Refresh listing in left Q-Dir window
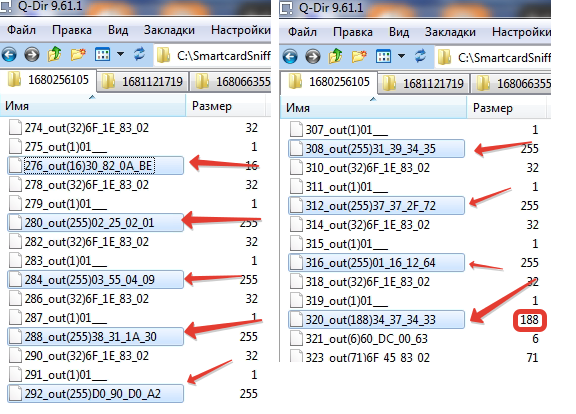The image size is (576, 414). 139,54
